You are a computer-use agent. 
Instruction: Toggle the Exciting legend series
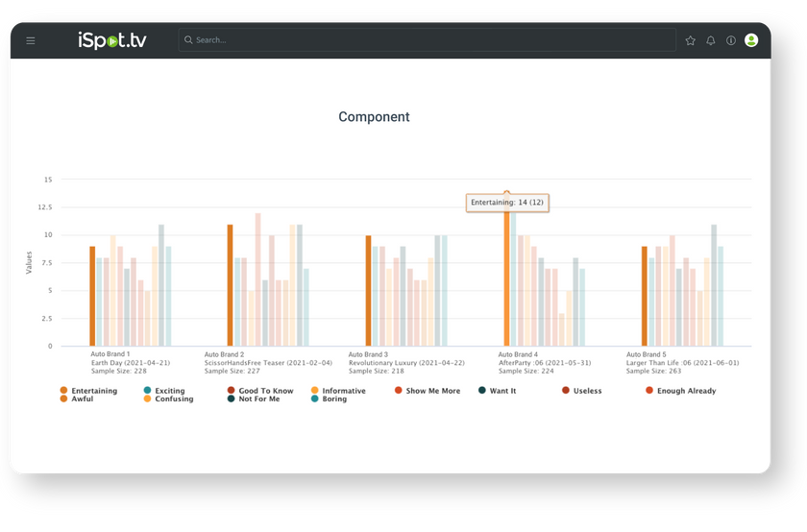168,391
